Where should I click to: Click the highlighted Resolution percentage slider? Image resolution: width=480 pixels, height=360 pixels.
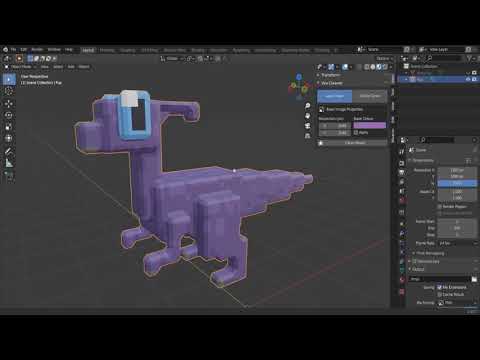(457, 183)
